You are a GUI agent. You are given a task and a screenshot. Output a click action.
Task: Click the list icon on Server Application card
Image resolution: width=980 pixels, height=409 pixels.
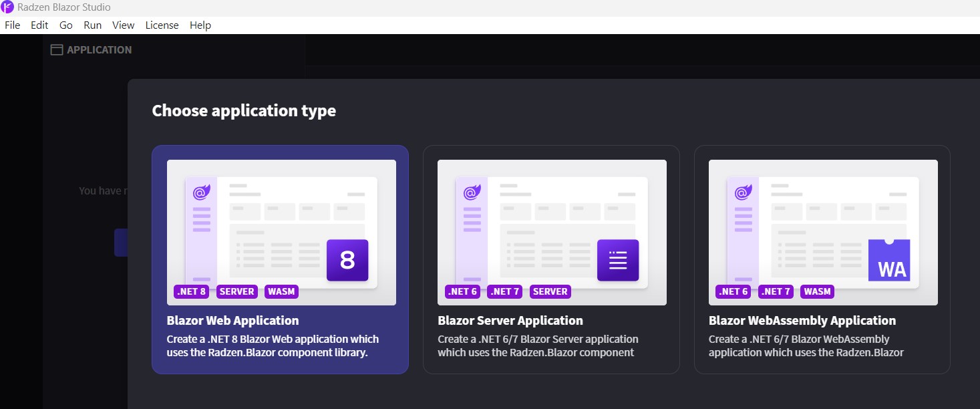[618, 260]
